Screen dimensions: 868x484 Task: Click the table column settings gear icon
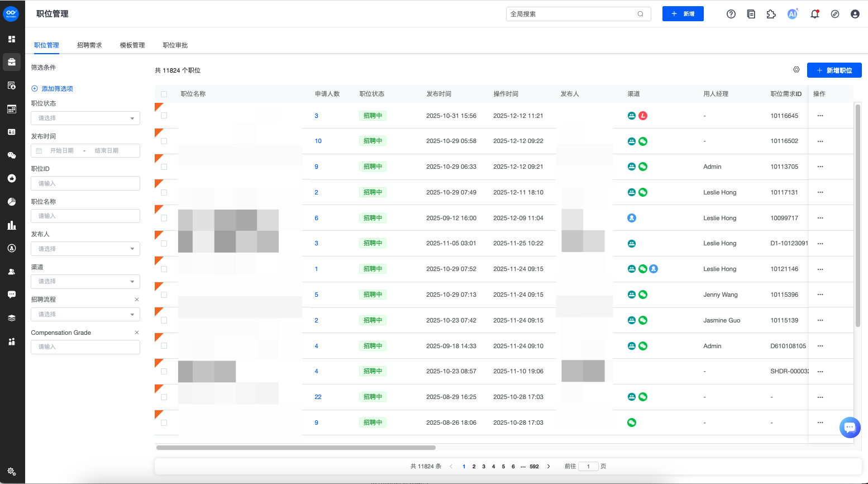(797, 70)
